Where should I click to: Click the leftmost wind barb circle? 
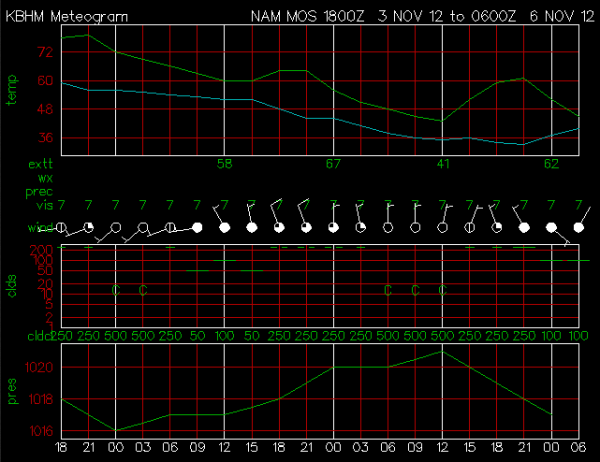pos(62,227)
